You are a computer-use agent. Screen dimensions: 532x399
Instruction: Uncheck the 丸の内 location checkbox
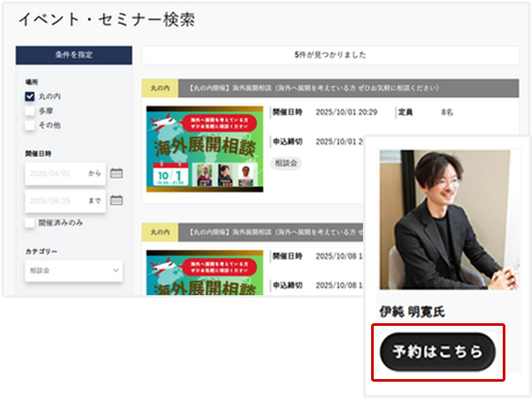[29, 96]
